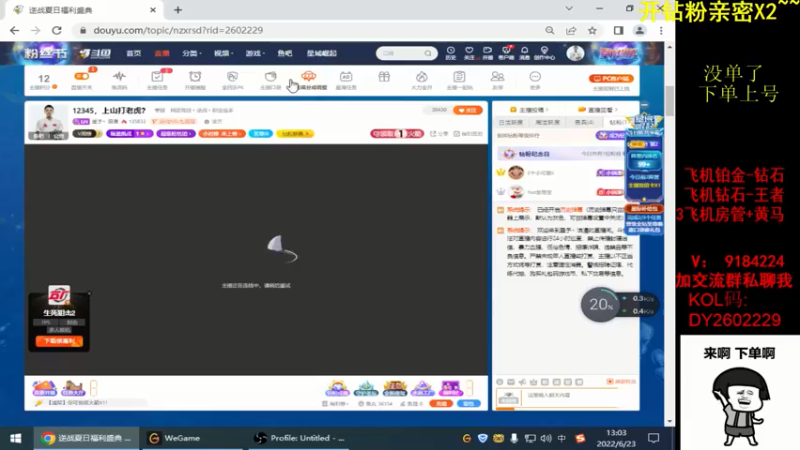Click the orange 充值 recharge button
This screenshot has width=800, height=450.
pos(441,404)
